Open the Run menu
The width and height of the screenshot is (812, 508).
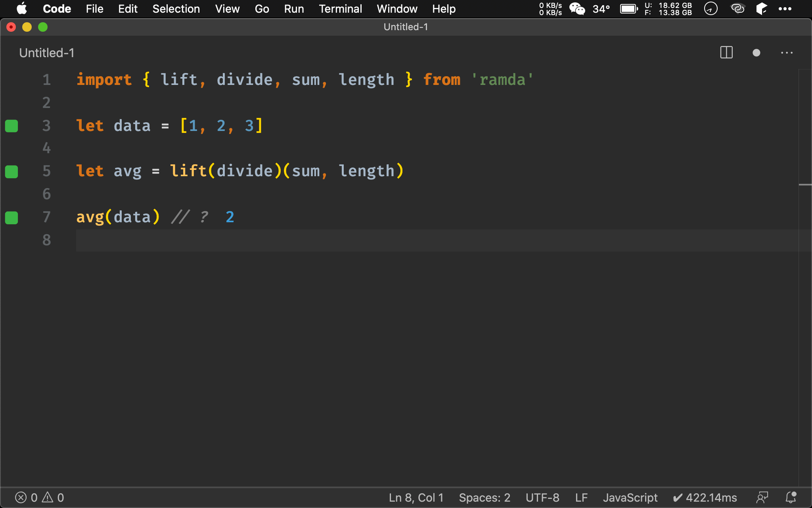coord(294,9)
